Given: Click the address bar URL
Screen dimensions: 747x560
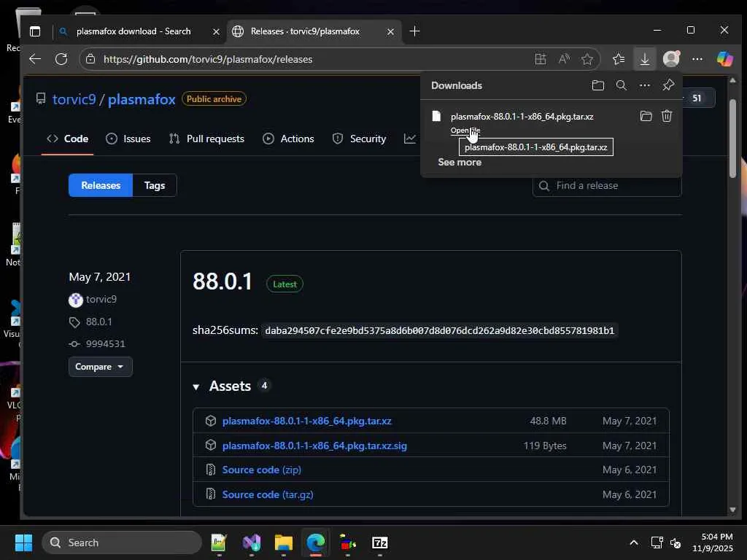Looking at the screenshot, I should (208, 59).
